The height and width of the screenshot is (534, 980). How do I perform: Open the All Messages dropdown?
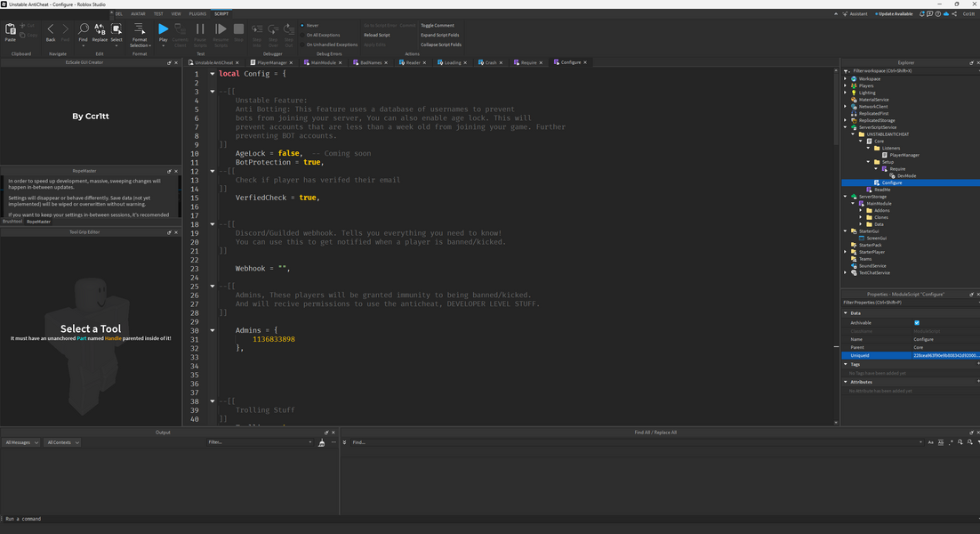tap(21, 442)
